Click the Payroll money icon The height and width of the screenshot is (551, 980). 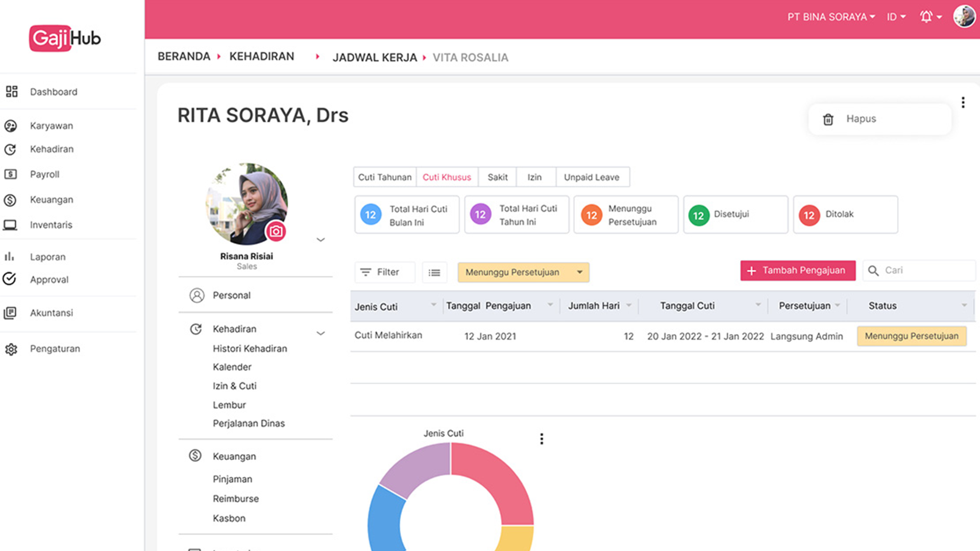(x=11, y=174)
